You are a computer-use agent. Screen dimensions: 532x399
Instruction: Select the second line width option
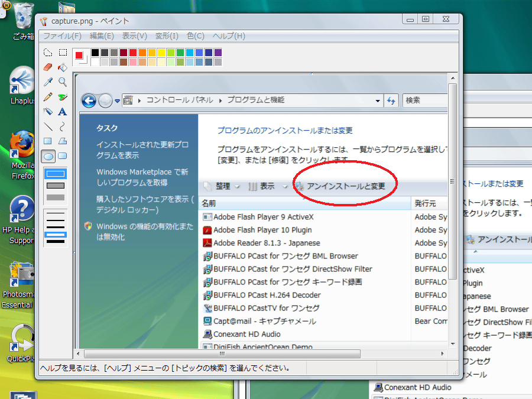[x=56, y=220]
